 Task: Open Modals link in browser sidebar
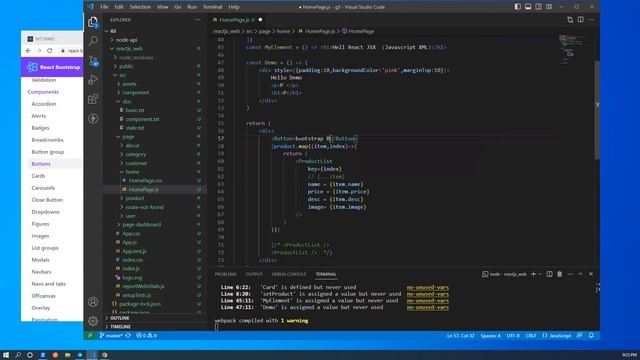tap(40, 260)
